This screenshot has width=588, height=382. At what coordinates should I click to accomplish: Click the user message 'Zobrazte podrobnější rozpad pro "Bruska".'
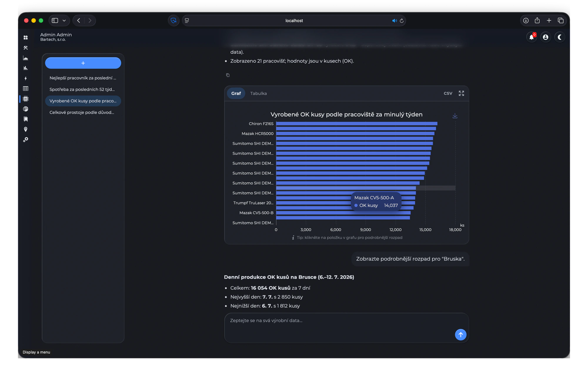(410, 259)
